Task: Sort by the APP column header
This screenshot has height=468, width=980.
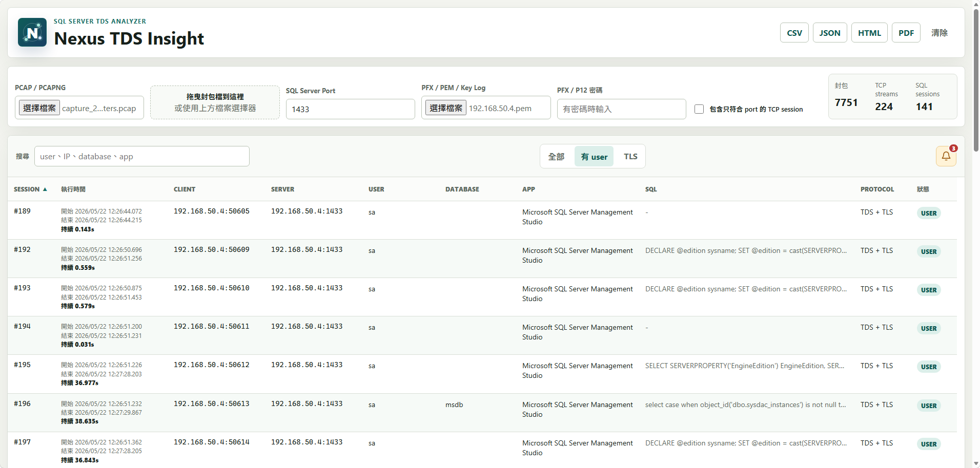Action: tap(528, 189)
